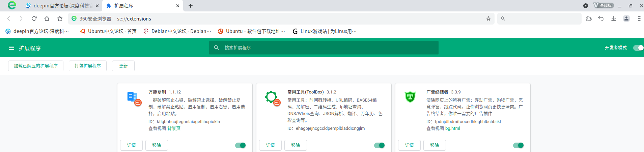Open the extensions puzzle icon in toolbar
644x152 pixels.
pyautogui.click(x=589, y=18)
